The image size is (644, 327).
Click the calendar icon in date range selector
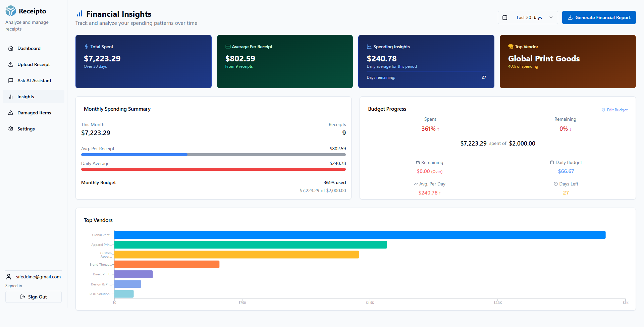[505, 17]
